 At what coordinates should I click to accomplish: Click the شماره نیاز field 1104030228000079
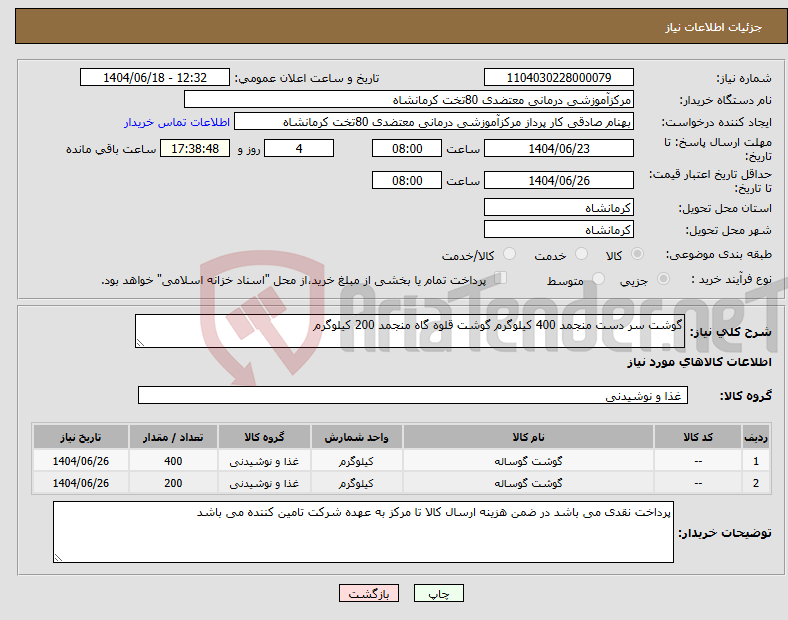(558, 77)
